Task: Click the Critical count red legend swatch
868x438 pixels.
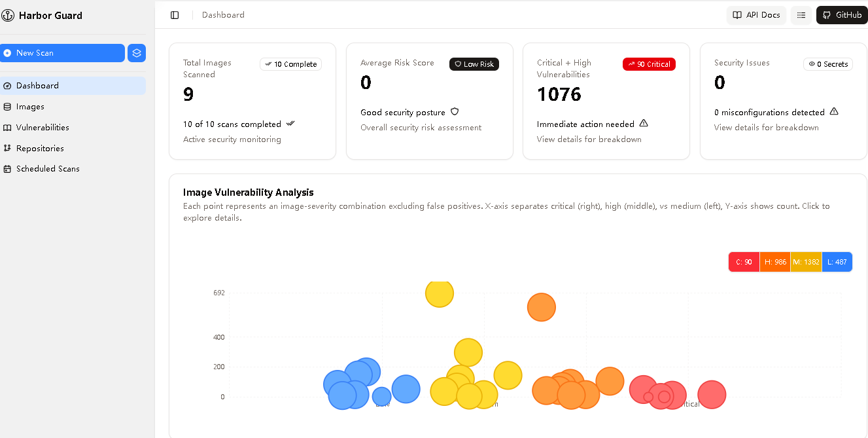Action: click(x=744, y=262)
